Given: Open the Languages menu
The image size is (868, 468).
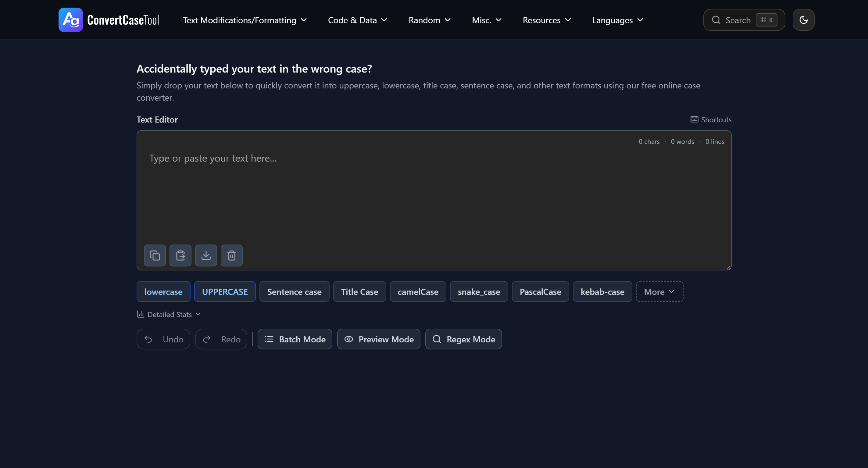Looking at the screenshot, I should [617, 20].
